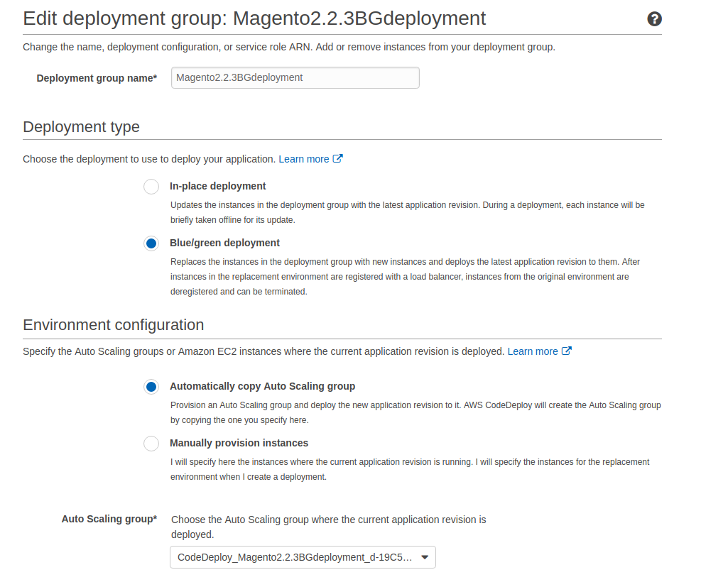
Task: Click external link icon in Environment configuration section
Action: click(x=567, y=351)
